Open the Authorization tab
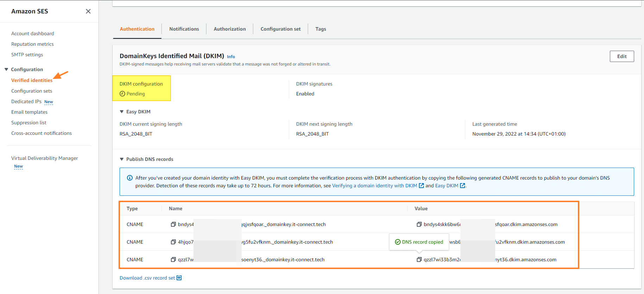Image resolution: width=644 pixels, height=294 pixels. (230, 29)
